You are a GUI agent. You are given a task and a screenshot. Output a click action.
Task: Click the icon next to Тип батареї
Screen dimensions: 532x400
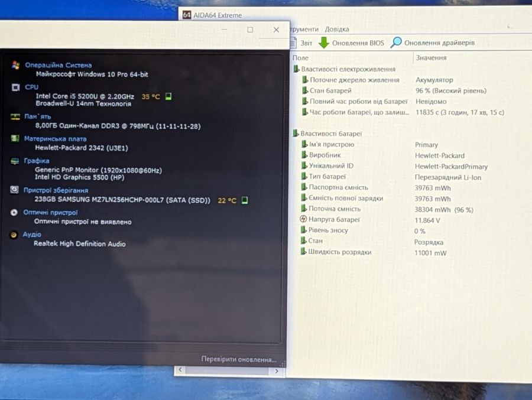[x=304, y=177]
